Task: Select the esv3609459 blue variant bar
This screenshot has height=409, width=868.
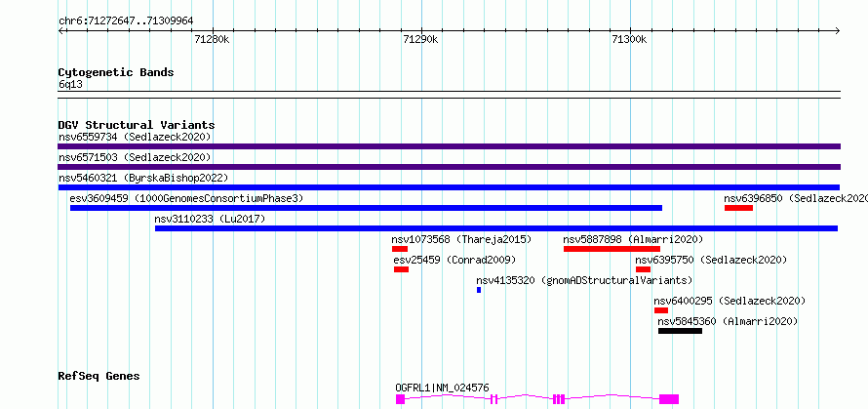Action: (366, 208)
